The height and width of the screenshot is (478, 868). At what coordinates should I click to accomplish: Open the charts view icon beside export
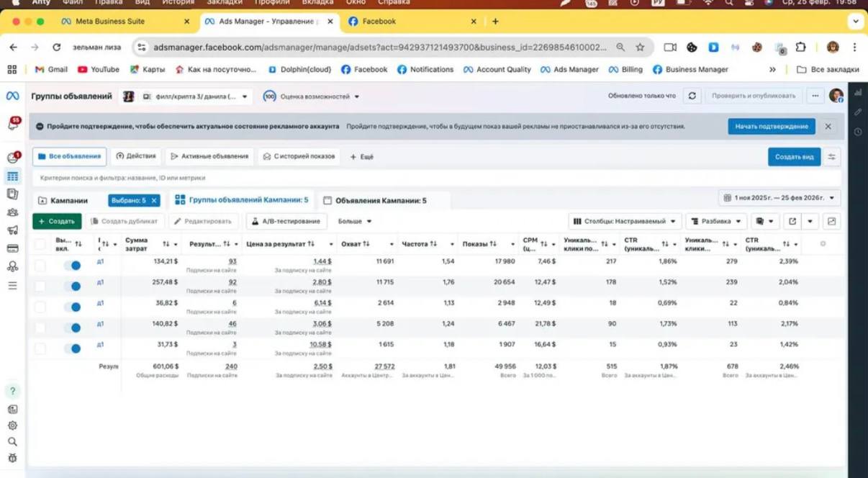832,222
